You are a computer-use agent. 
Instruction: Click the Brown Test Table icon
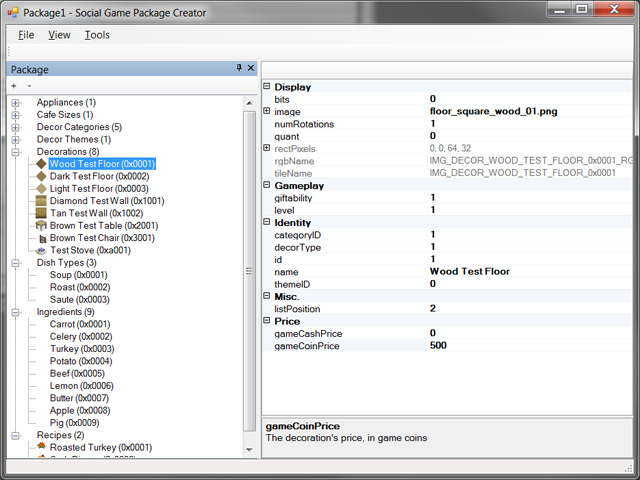pos(41,226)
